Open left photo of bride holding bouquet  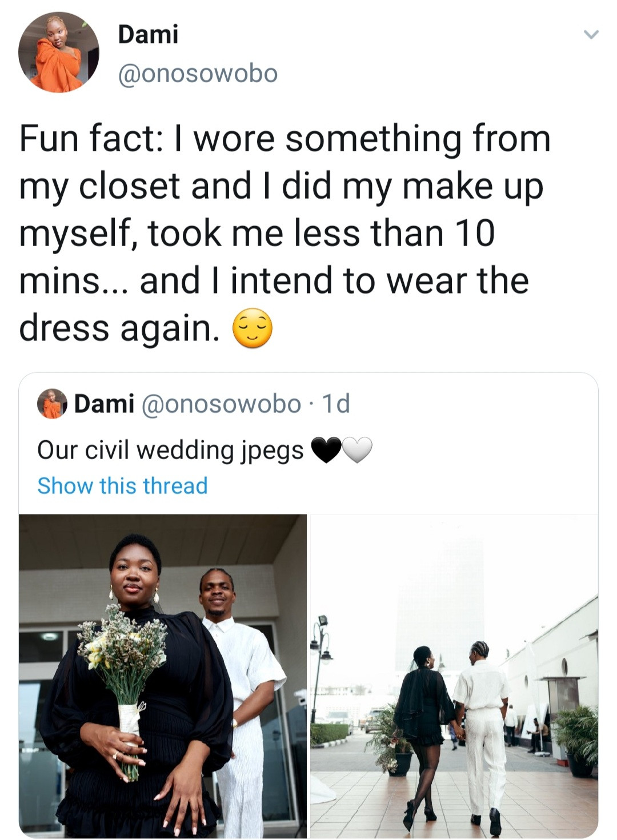click(163, 675)
